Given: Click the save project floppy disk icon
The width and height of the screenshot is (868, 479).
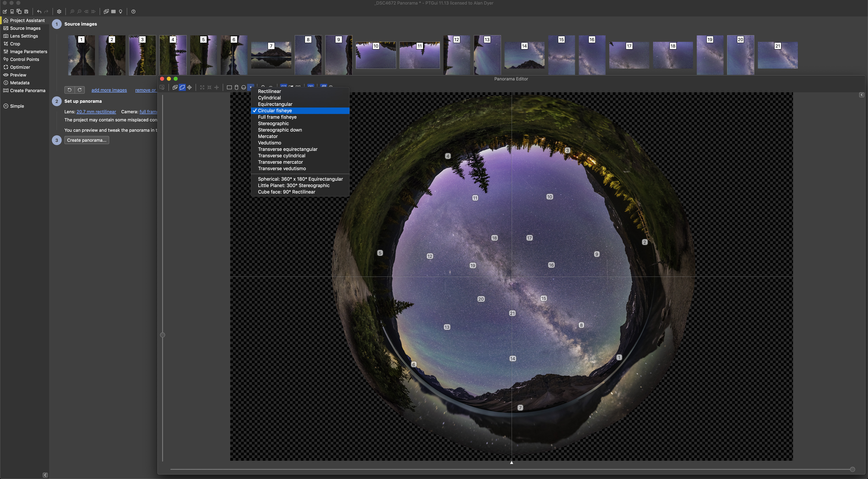Looking at the screenshot, I should (26, 12).
